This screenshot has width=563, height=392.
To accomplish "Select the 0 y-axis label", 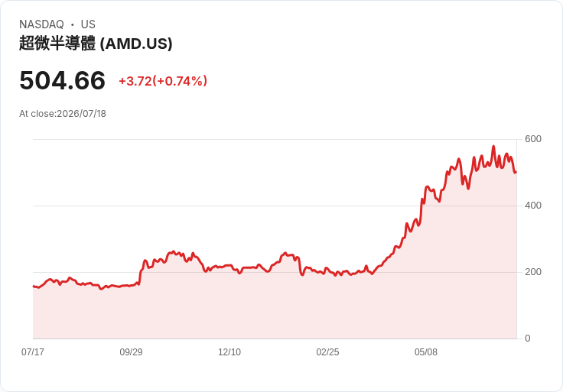I will point(528,339).
